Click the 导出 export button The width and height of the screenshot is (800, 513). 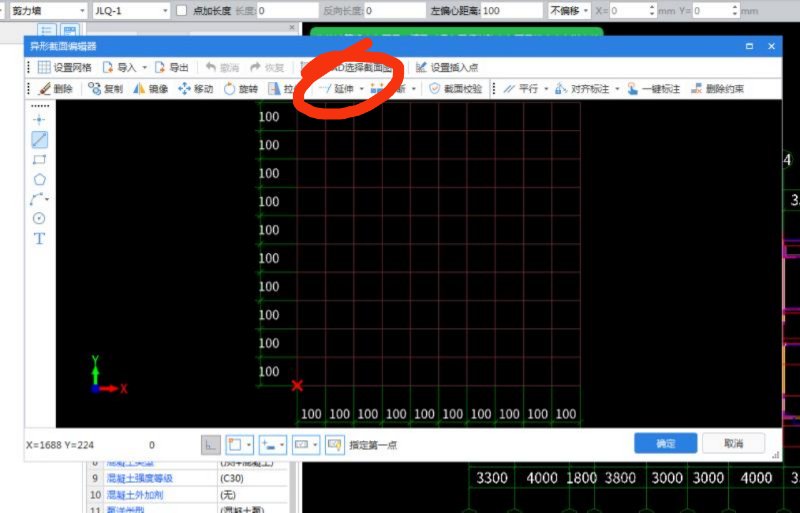[171, 67]
